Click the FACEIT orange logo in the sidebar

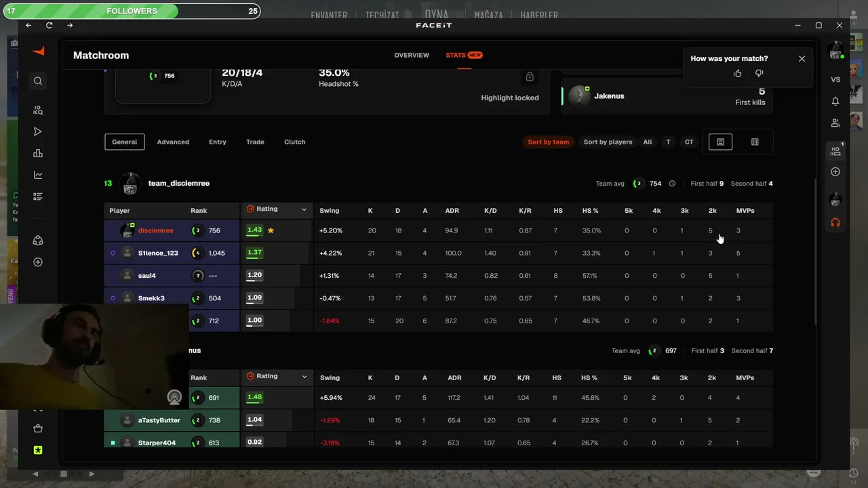click(38, 52)
